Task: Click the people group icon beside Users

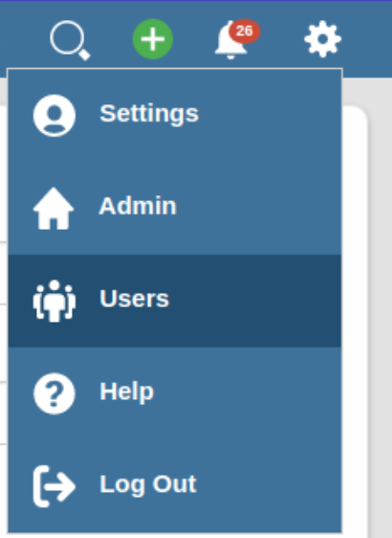Action: coord(54,302)
